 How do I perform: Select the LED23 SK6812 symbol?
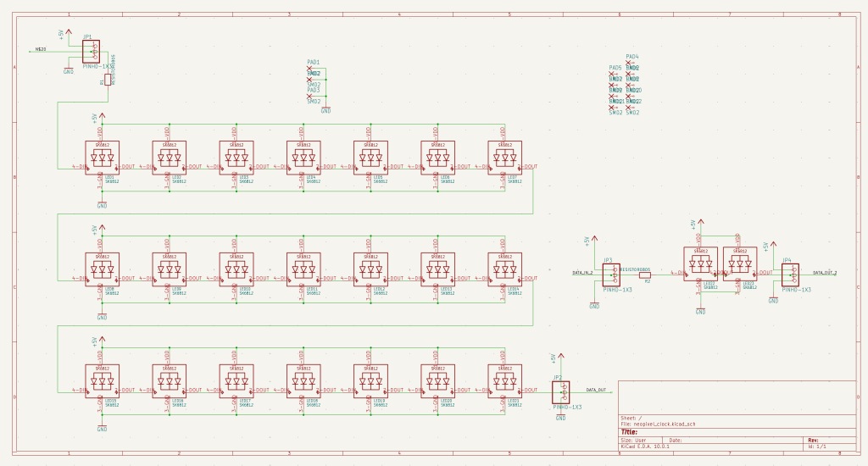coord(740,264)
